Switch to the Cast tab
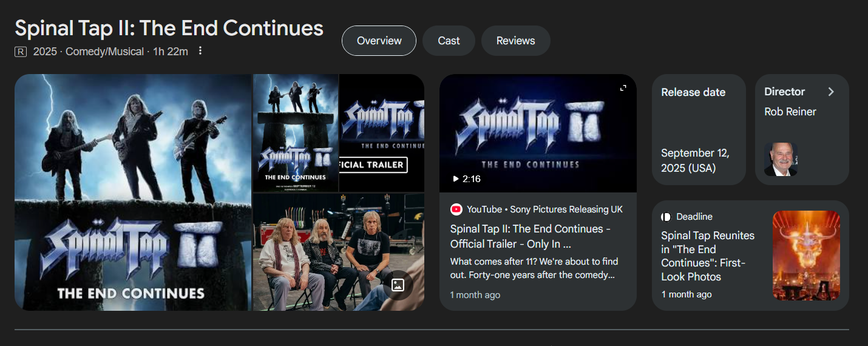This screenshot has height=346, width=868. coord(449,41)
